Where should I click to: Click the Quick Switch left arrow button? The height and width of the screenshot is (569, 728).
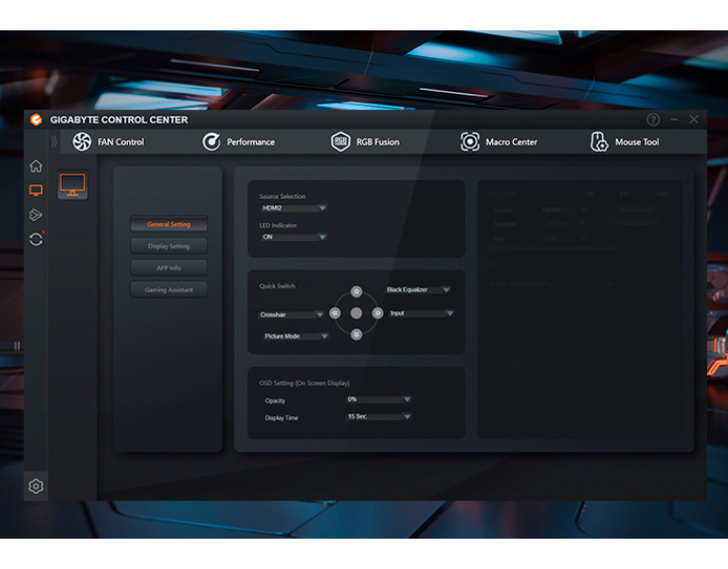coord(335,313)
